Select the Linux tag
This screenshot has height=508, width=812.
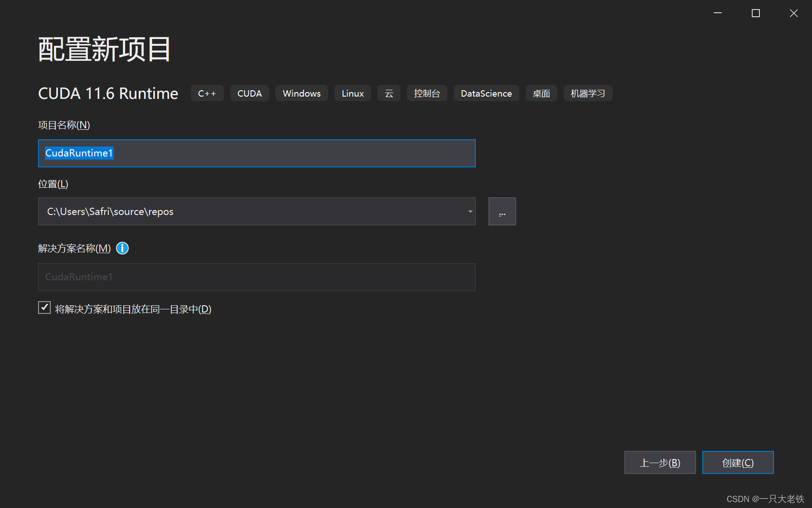(x=353, y=93)
